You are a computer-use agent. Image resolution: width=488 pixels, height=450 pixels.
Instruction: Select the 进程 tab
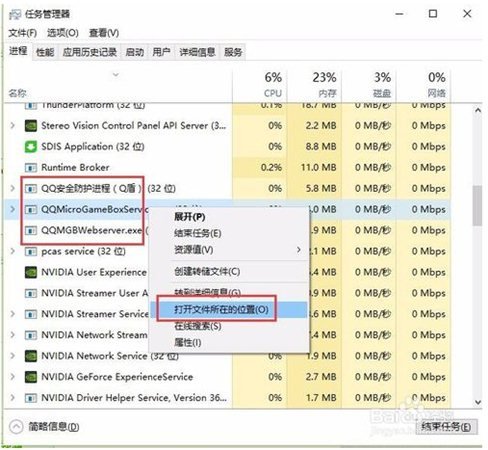point(18,51)
